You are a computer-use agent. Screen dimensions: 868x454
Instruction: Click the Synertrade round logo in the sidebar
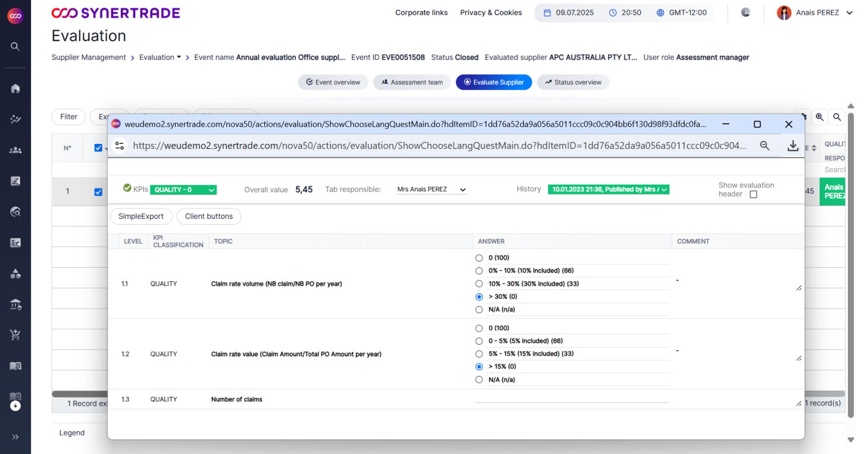pyautogui.click(x=15, y=16)
